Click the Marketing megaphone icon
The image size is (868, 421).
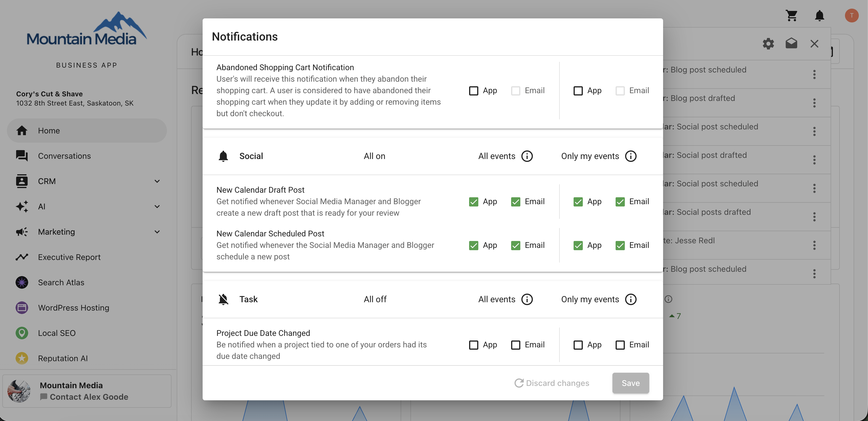[x=22, y=232]
